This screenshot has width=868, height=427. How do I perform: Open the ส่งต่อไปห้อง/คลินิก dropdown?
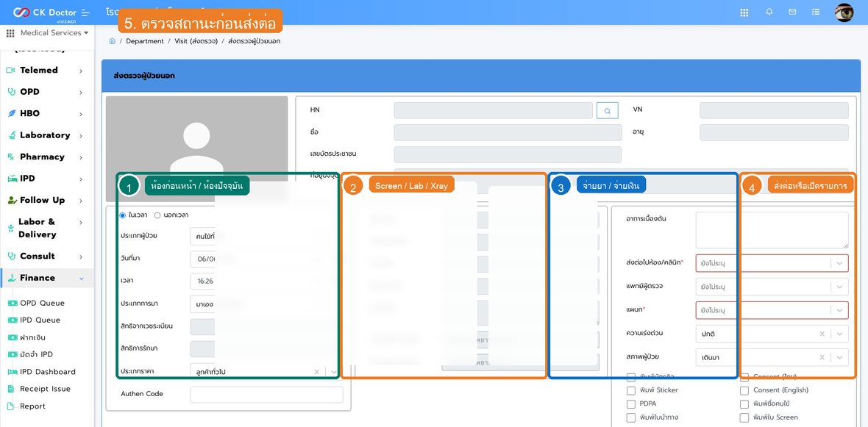coord(772,263)
